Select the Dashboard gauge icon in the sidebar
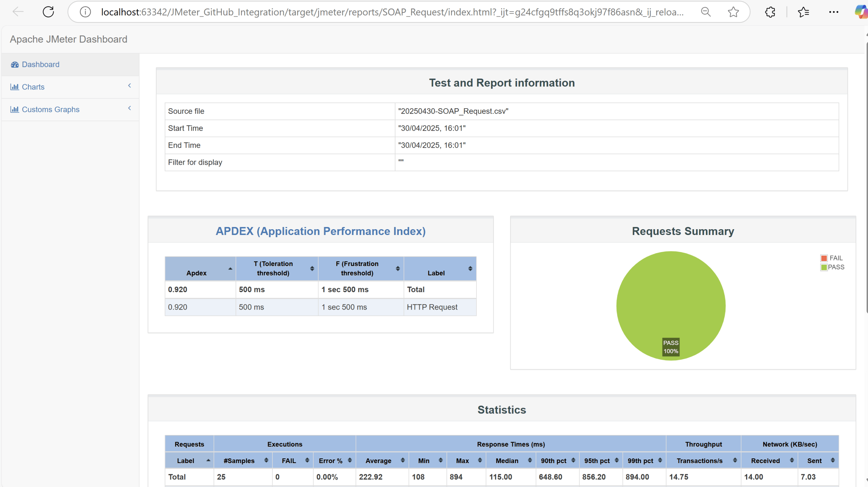 click(x=15, y=64)
